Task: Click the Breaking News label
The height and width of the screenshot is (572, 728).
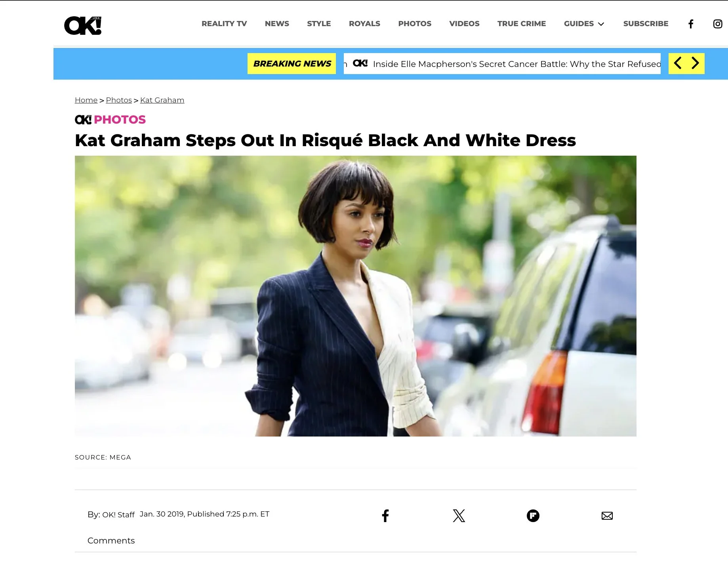Action: 292,63
